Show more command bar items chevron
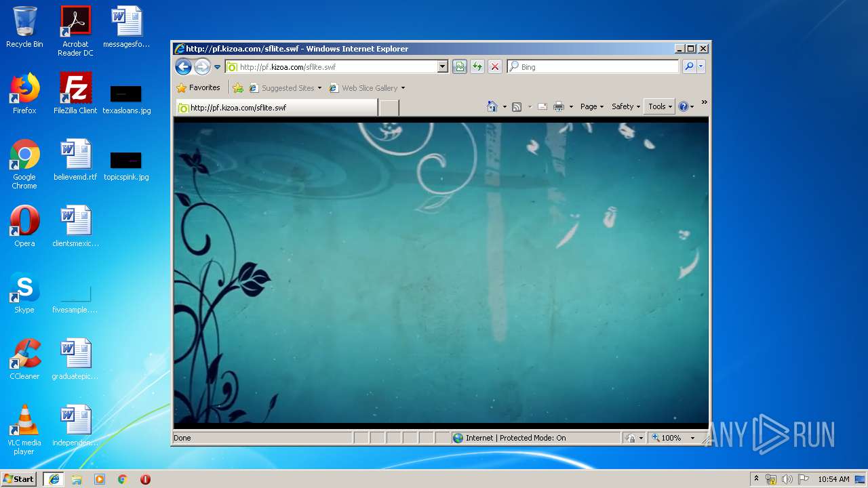 (x=704, y=102)
